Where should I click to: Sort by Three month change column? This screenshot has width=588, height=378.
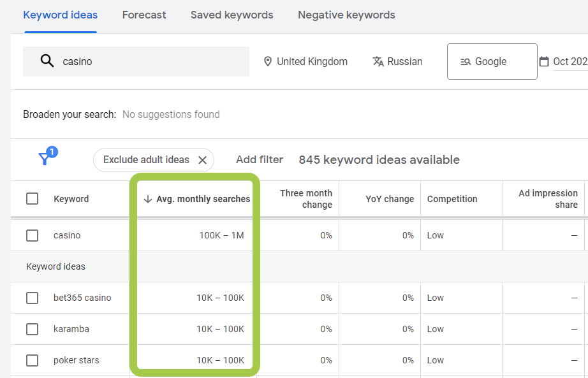[306, 199]
